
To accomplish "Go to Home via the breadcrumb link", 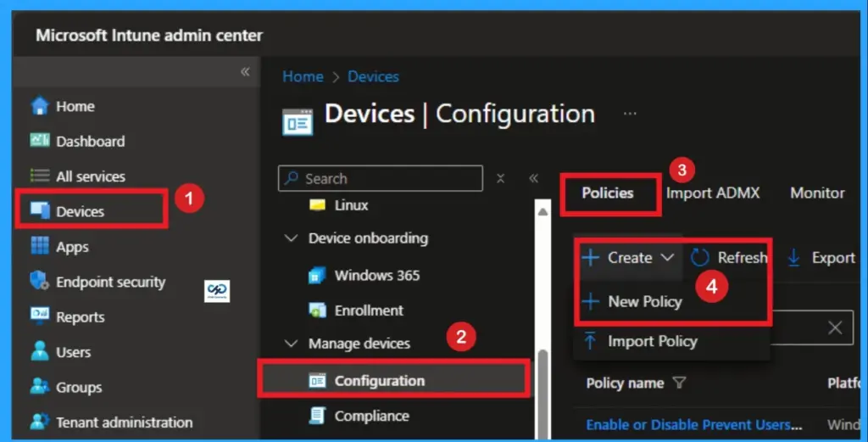I will tap(303, 76).
